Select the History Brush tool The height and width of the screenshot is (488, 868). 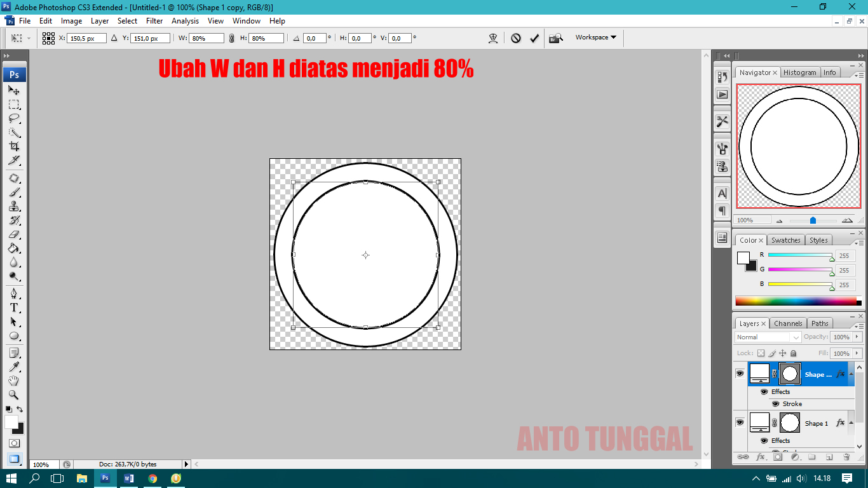[x=14, y=220]
